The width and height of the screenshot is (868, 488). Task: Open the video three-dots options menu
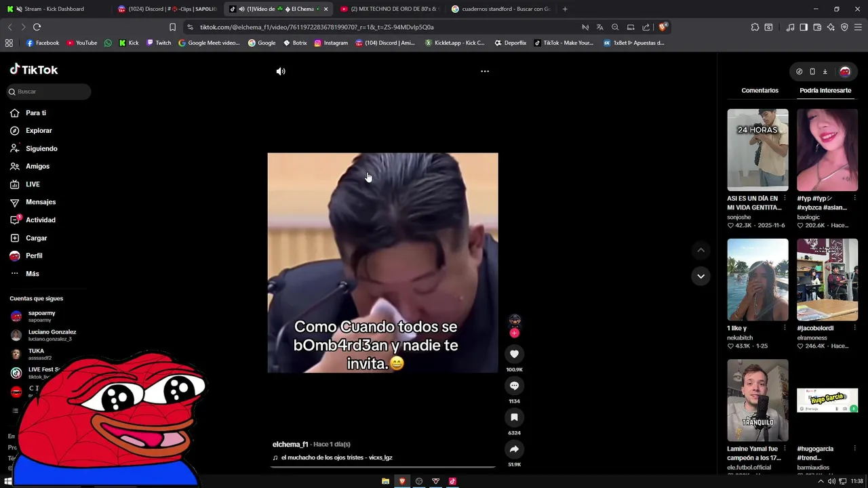(485, 71)
